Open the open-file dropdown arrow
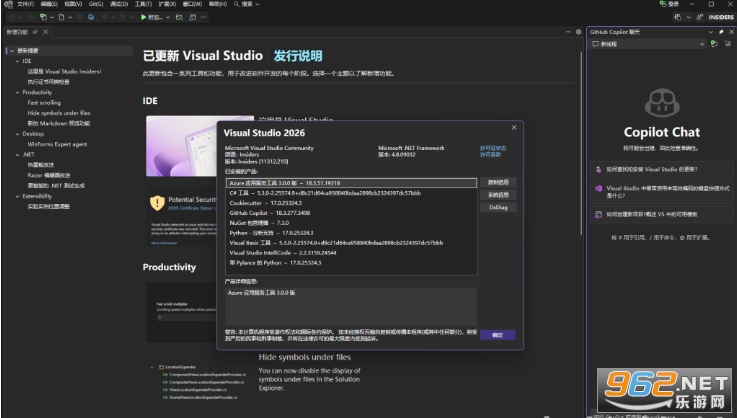The width and height of the screenshot is (737, 418). pos(70,17)
